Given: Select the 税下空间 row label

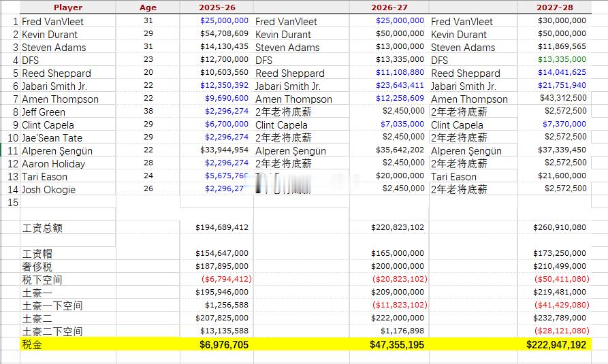Looking at the screenshot, I should click(42, 280).
